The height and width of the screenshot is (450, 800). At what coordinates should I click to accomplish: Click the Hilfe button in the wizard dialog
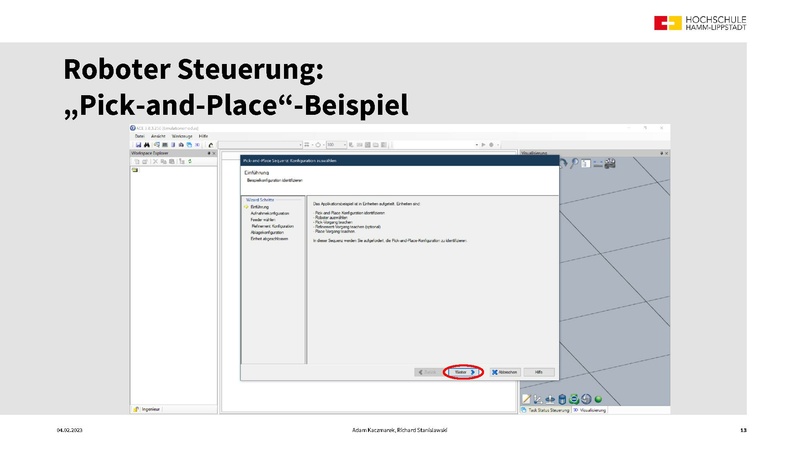coord(538,371)
